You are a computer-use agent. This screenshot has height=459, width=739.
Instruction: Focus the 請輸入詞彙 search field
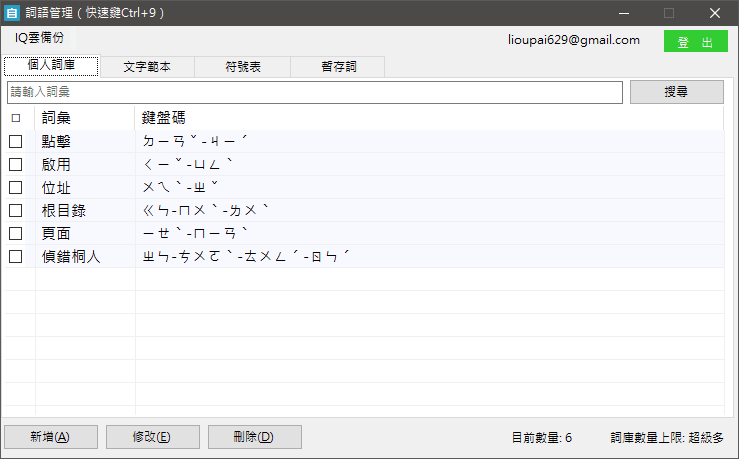point(315,92)
